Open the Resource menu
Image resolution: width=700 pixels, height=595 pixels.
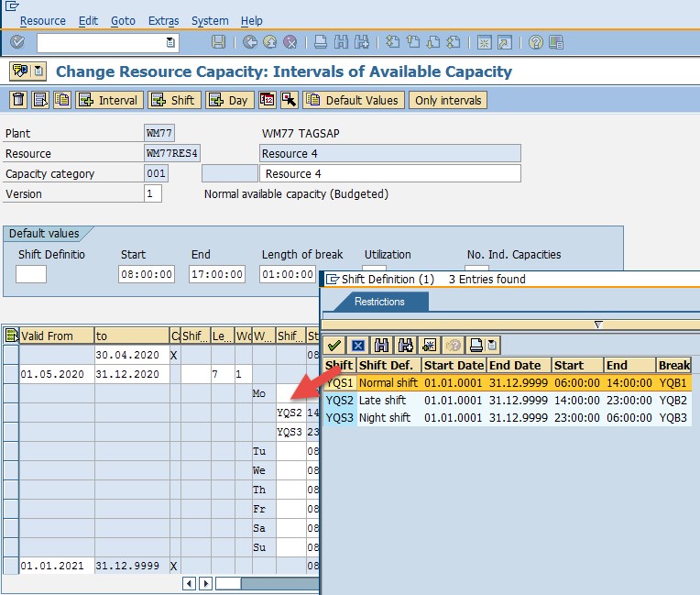43,21
